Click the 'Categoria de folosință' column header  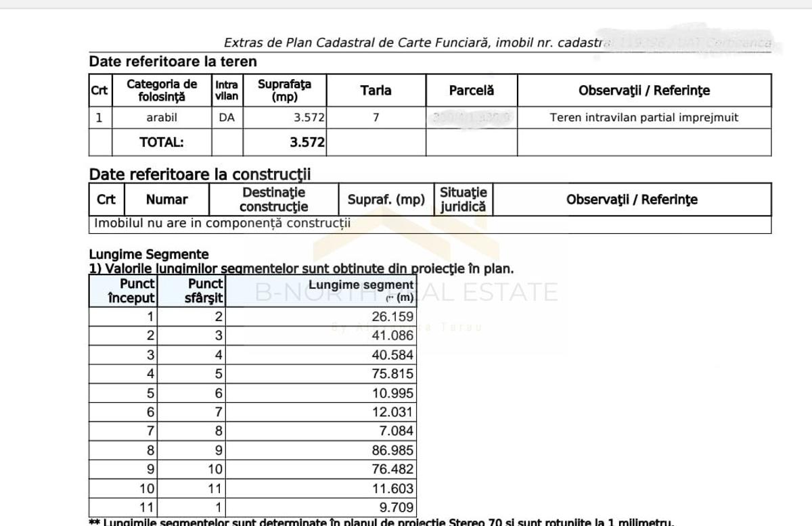[x=162, y=91]
